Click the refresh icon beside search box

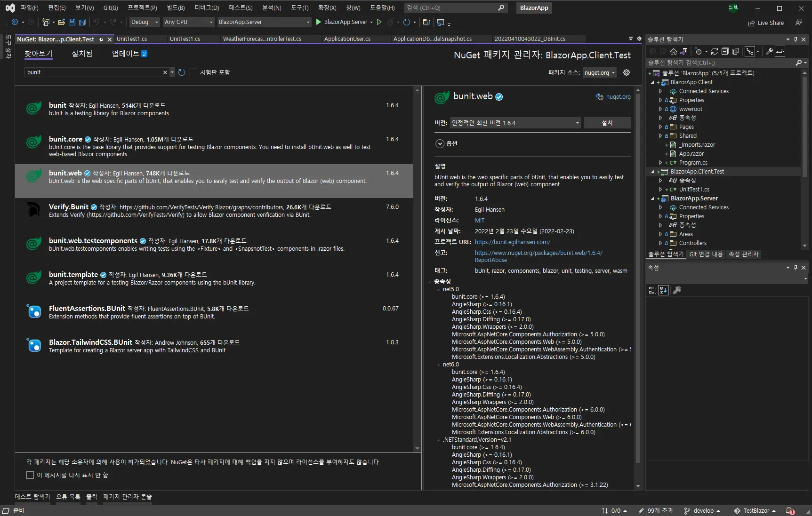[x=182, y=72]
